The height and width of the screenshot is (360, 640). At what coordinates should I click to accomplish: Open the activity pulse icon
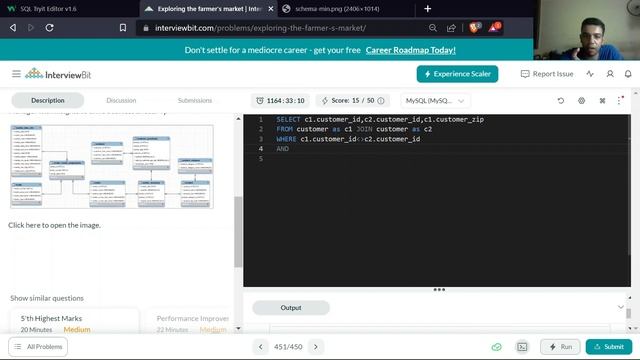pos(590,74)
